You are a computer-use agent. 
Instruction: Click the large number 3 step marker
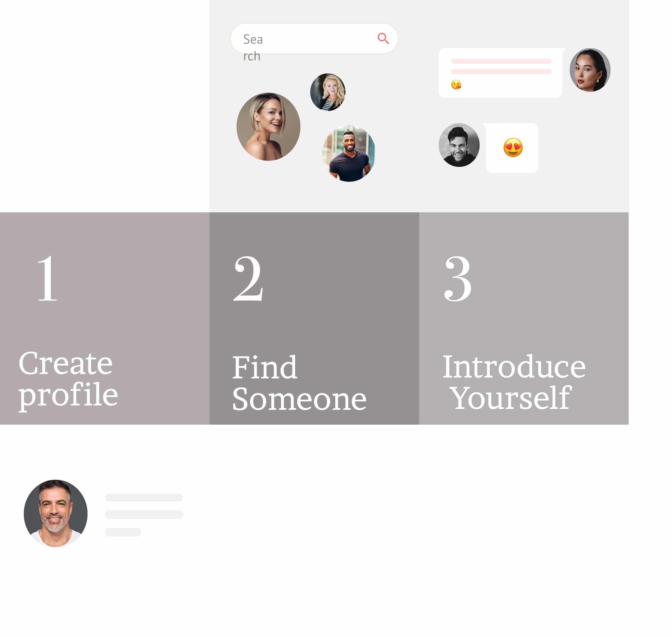coord(458,278)
